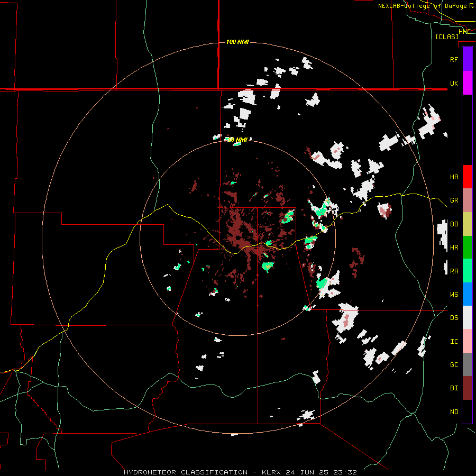Click the "HHC" product code text
The height and width of the screenshot is (476, 476).
tap(464, 32)
